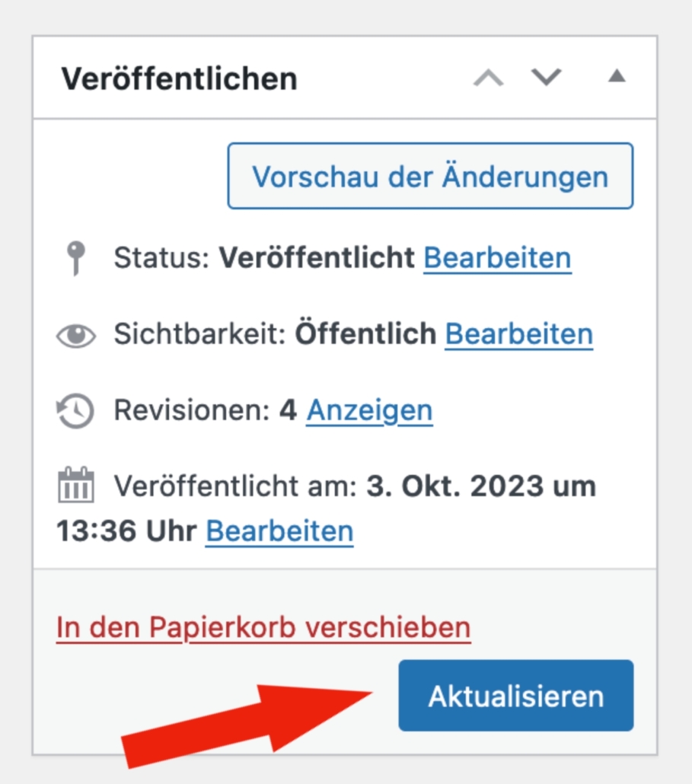Viewport: 692px width, 784px height.
Task: Click the Veröffentlichen panel title
Action: point(179,78)
